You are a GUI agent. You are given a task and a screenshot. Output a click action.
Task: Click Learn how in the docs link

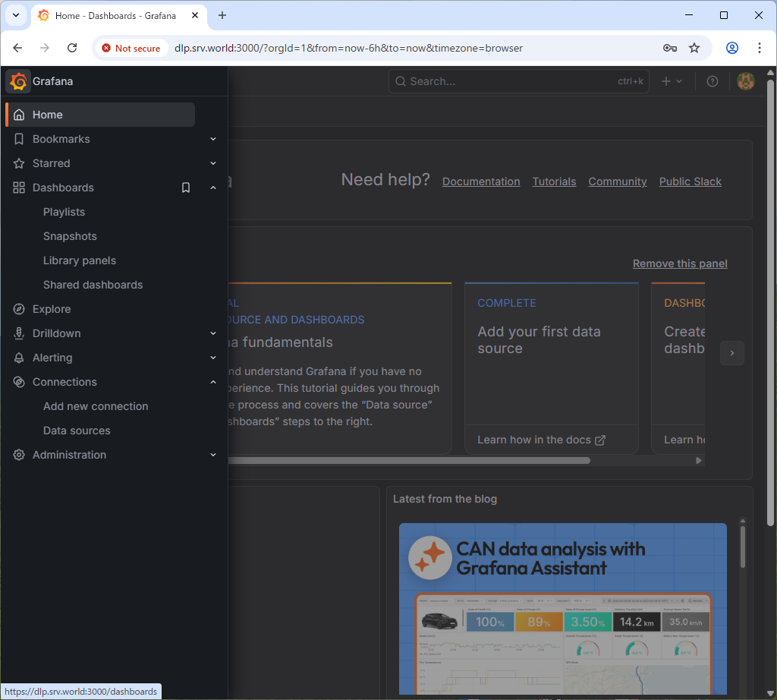[541, 440]
